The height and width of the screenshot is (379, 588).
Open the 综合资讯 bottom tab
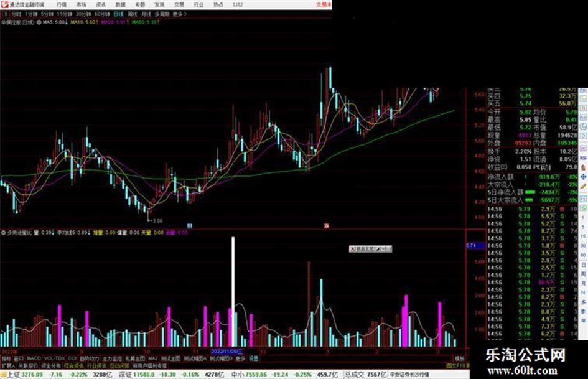(73, 365)
